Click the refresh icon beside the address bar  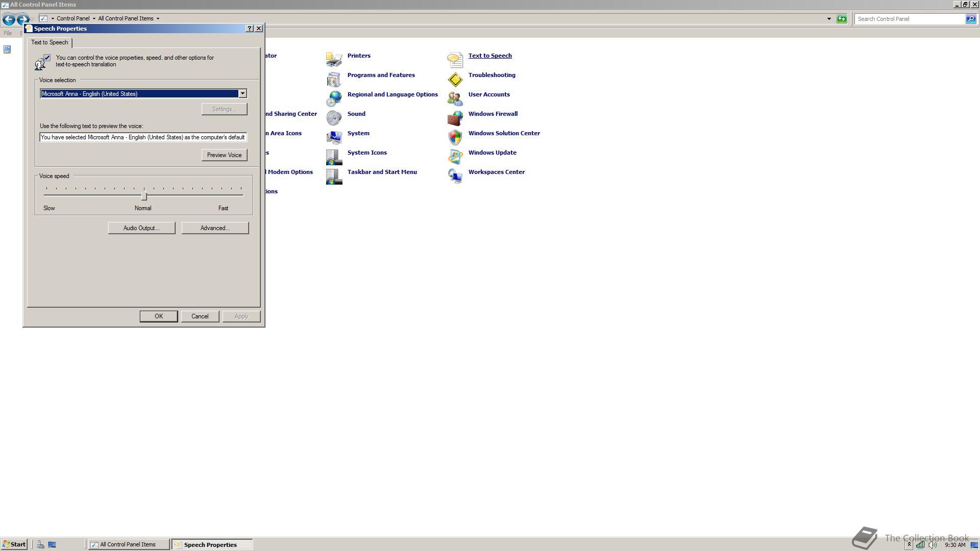[842, 19]
